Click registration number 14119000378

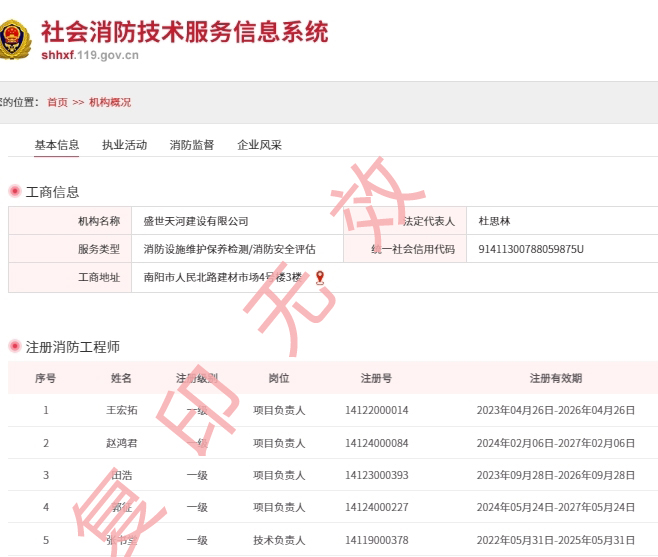coord(376,540)
